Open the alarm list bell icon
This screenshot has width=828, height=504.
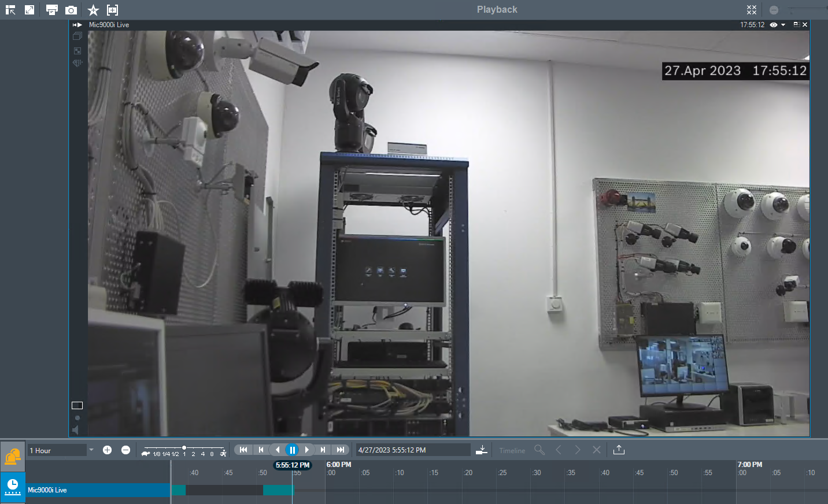(12, 457)
